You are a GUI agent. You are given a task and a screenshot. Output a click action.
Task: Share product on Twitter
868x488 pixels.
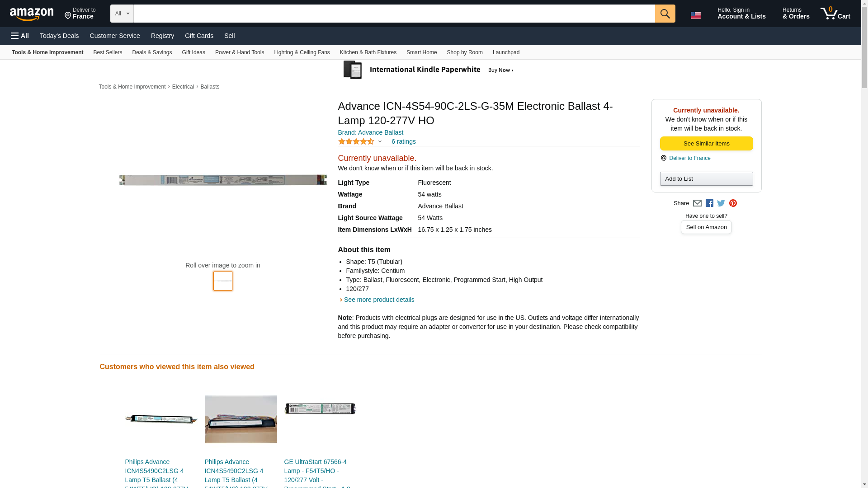click(721, 203)
